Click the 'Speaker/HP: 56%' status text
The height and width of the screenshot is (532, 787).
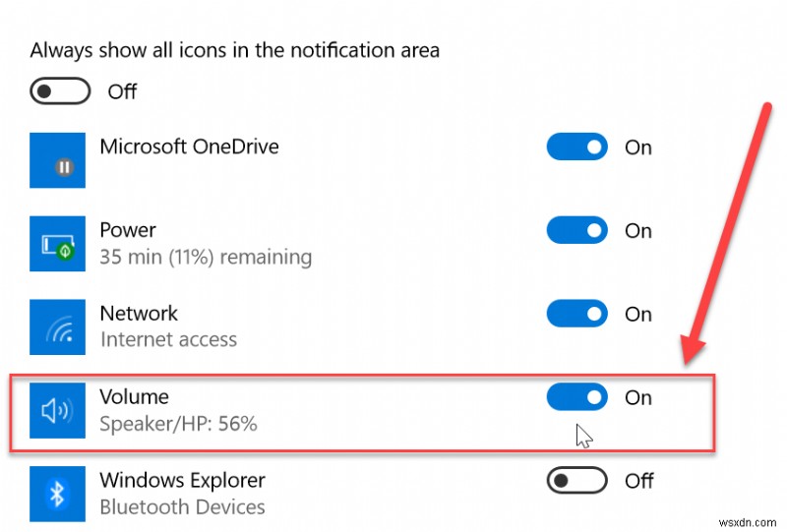click(x=178, y=425)
